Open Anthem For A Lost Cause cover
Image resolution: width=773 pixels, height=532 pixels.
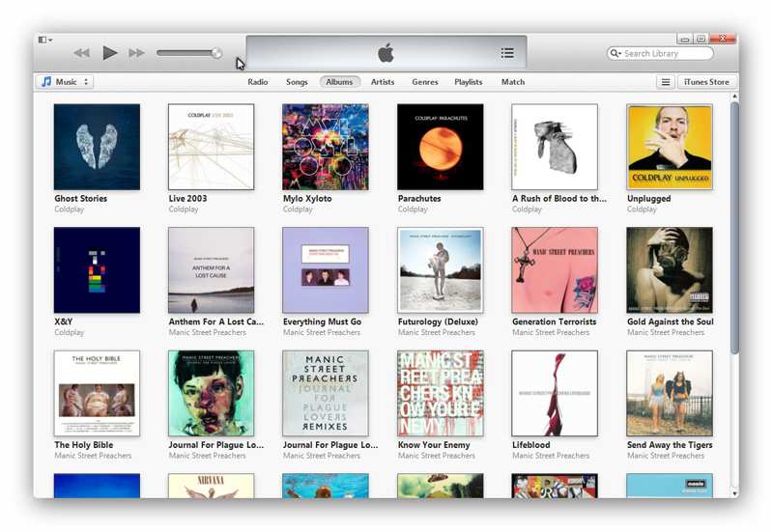[x=211, y=270]
